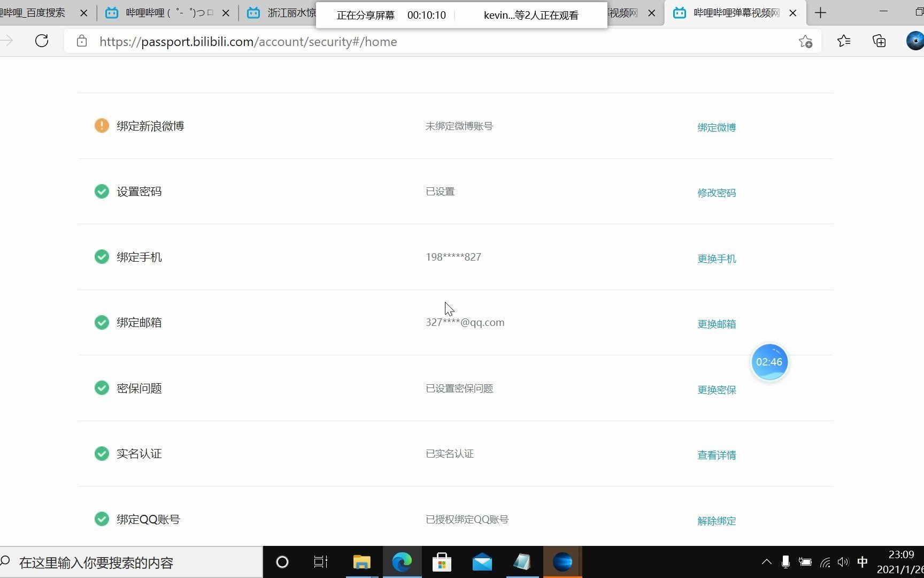Open File Explorer from taskbar
This screenshot has height=578, width=924.
click(x=361, y=562)
